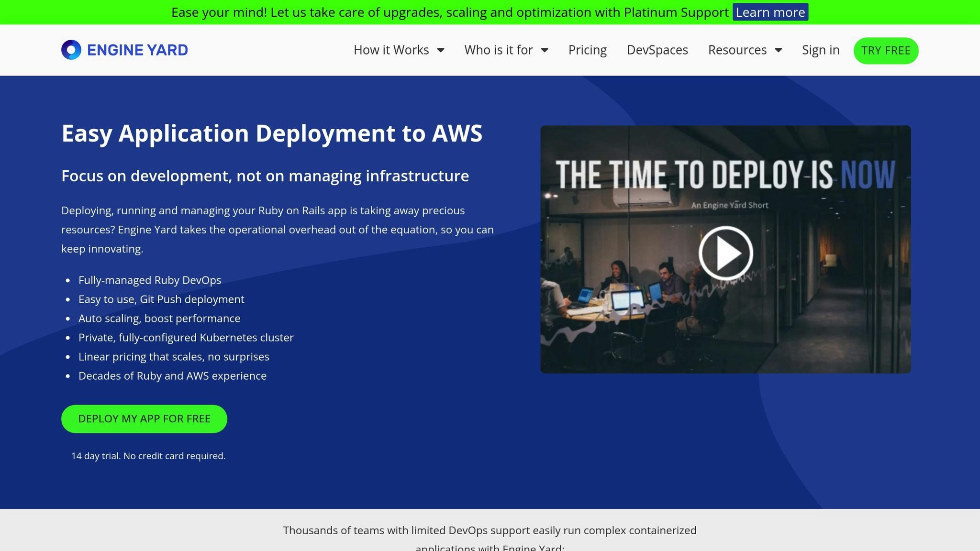This screenshot has height=551, width=980.
Task: Go to the Pricing page
Action: coord(587,50)
